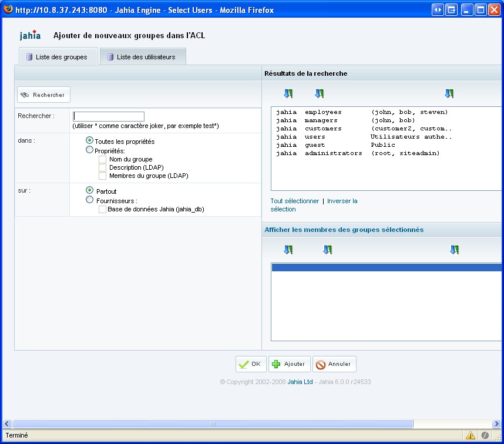The height and width of the screenshot is (444, 504).
Task: Click the scroll right arrow
Action: point(496,424)
